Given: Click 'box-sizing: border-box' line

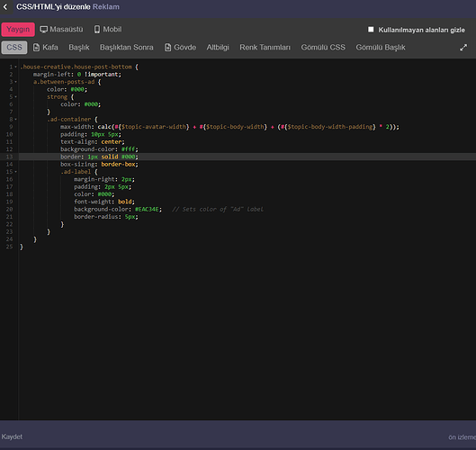Looking at the screenshot, I should (99, 165).
